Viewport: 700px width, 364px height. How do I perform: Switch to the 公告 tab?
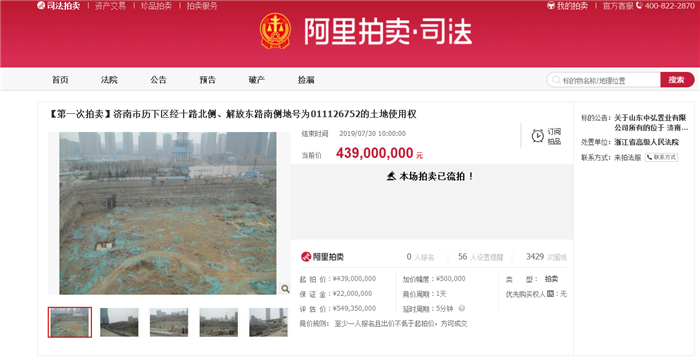tap(158, 79)
